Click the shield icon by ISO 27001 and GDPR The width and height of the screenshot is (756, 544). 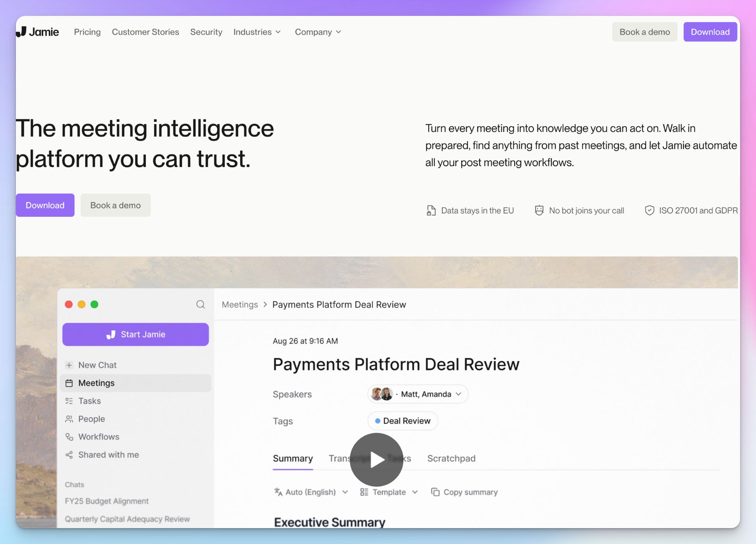coord(649,211)
